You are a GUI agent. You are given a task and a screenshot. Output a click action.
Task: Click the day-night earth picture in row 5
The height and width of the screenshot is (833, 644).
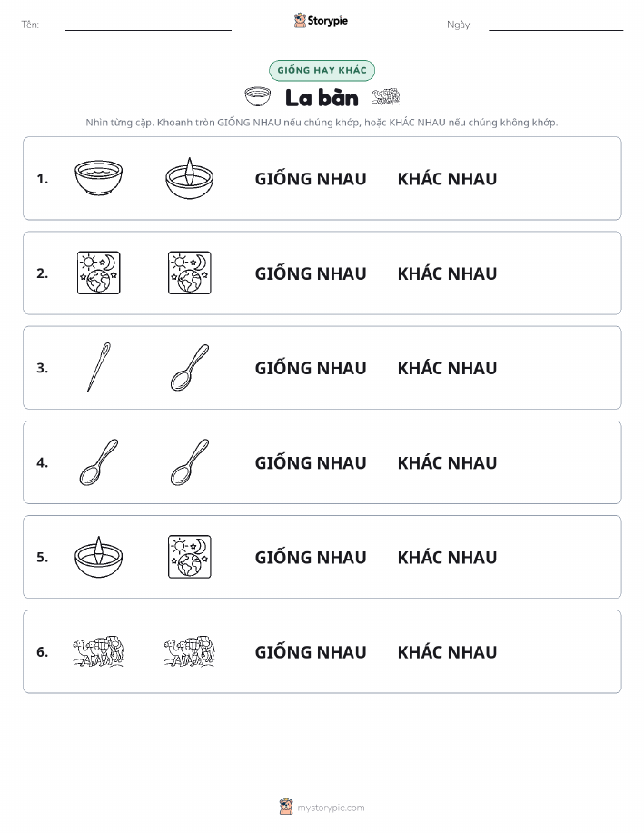[x=190, y=557]
